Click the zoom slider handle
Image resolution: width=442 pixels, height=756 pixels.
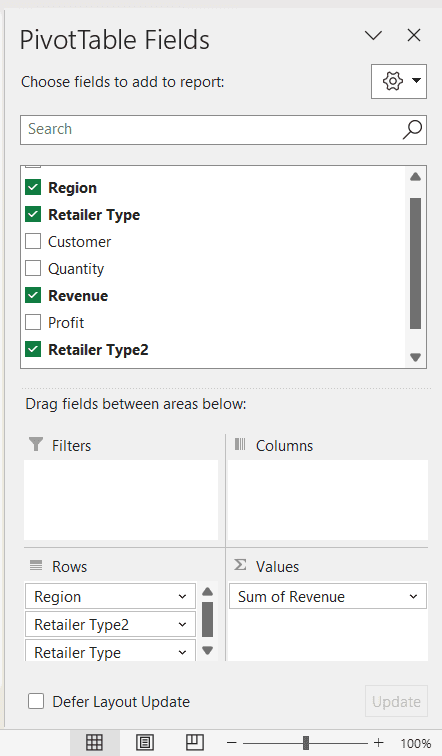306,743
